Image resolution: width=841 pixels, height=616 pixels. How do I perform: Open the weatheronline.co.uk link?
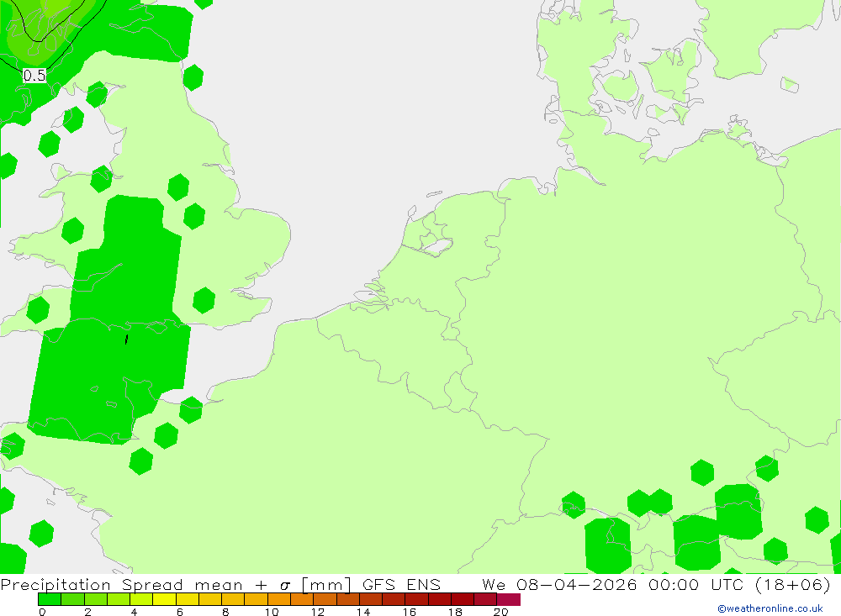click(x=770, y=608)
